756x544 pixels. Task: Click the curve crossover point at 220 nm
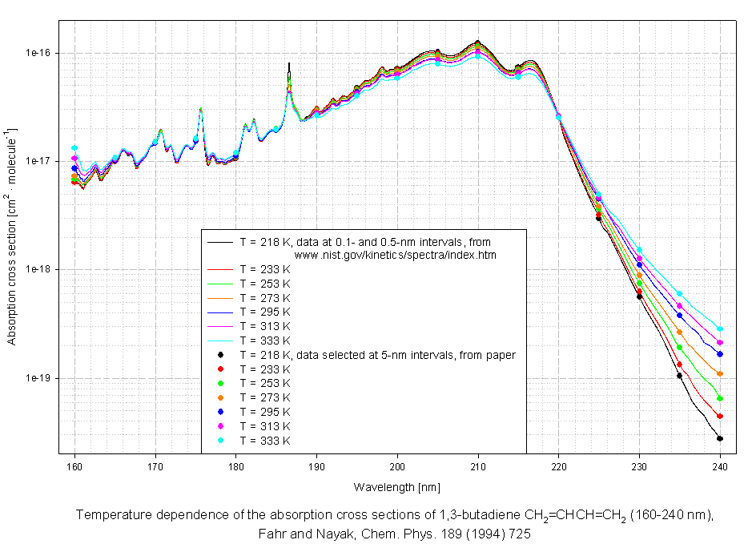pos(558,116)
